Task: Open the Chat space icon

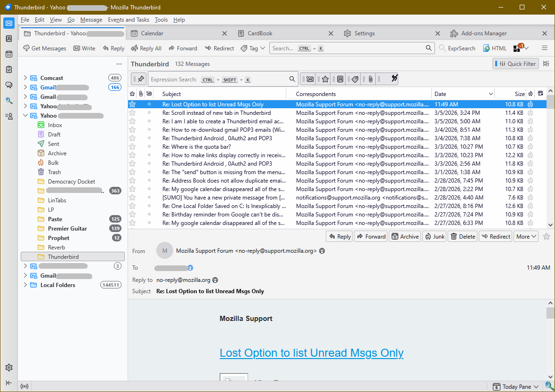Action: [8, 85]
